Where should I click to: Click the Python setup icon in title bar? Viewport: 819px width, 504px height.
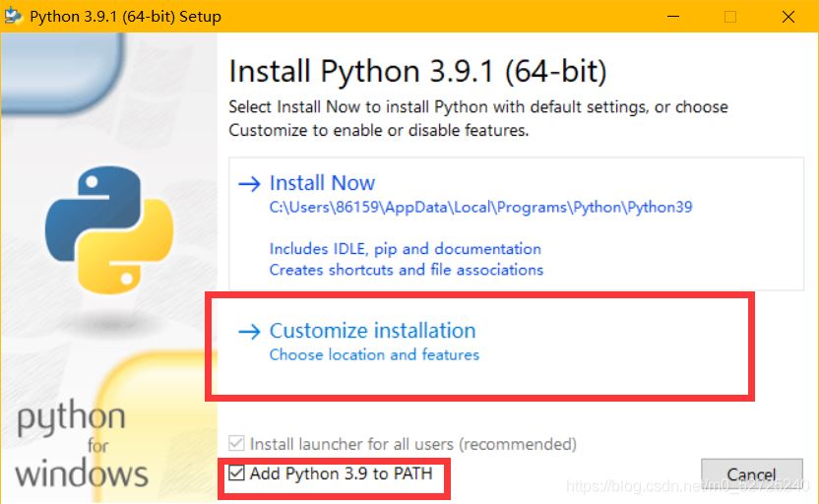(x=14, y=16)
